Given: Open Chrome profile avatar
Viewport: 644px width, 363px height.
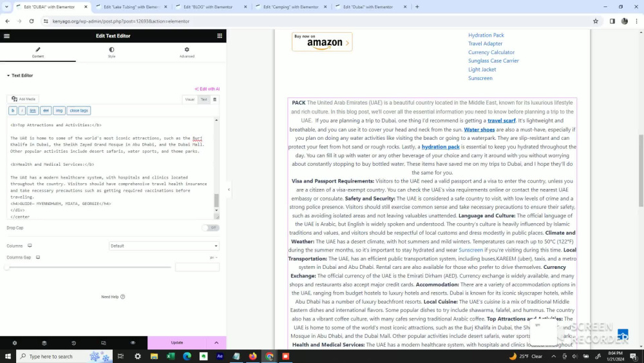Looking at the screenshot, I should click(x=625, y=21).
